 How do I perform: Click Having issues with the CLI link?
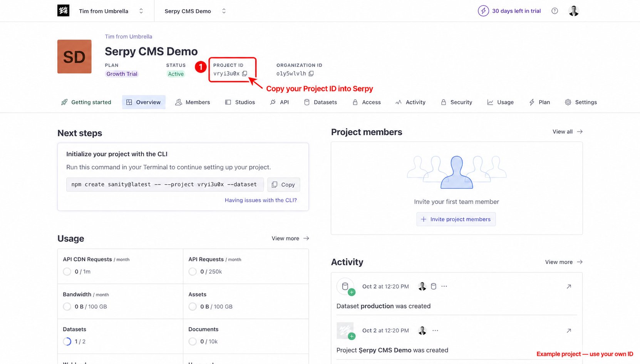coord(261,200)
